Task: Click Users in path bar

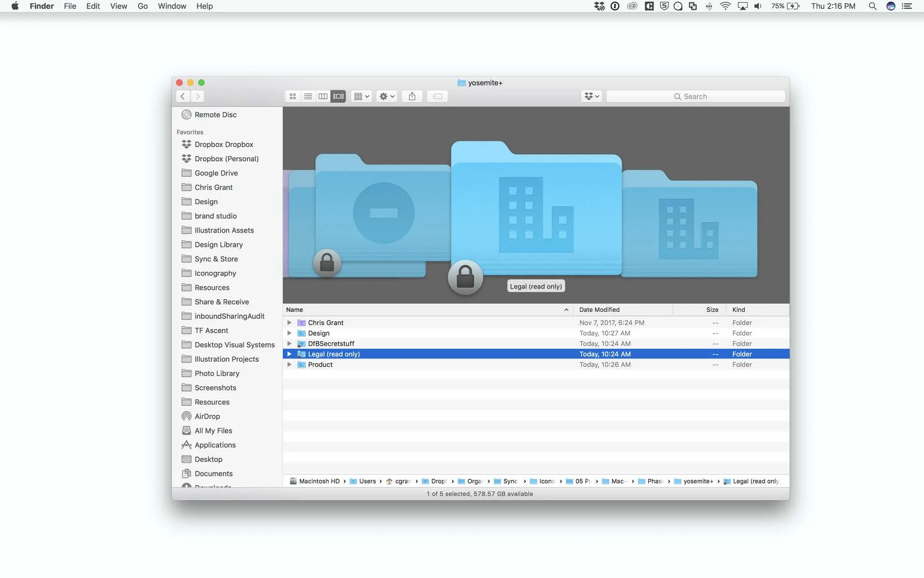Action: 363,481
